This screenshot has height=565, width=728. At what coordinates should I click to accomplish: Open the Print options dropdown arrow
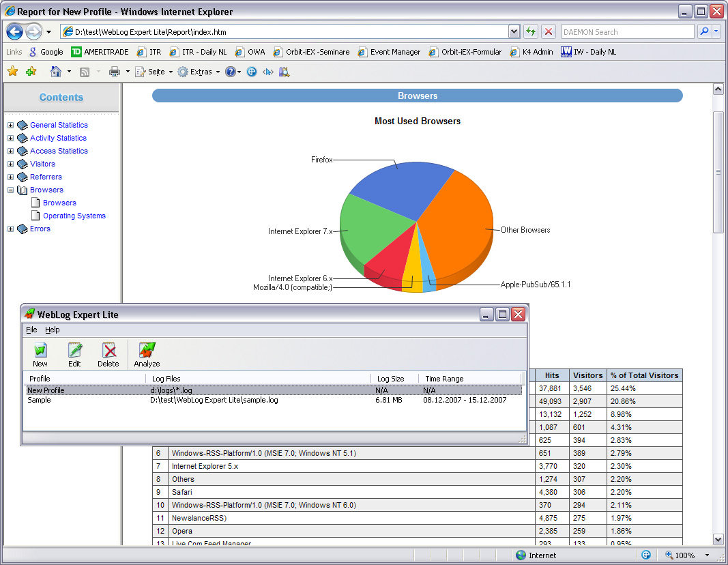(x=128, y=72)
